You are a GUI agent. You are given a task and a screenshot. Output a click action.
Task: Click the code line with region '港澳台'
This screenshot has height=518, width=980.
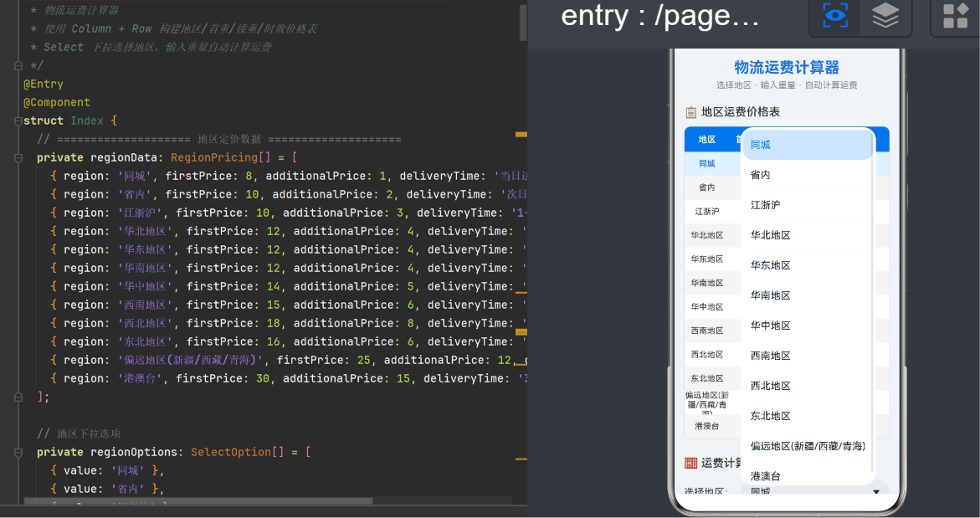(289, 378)
